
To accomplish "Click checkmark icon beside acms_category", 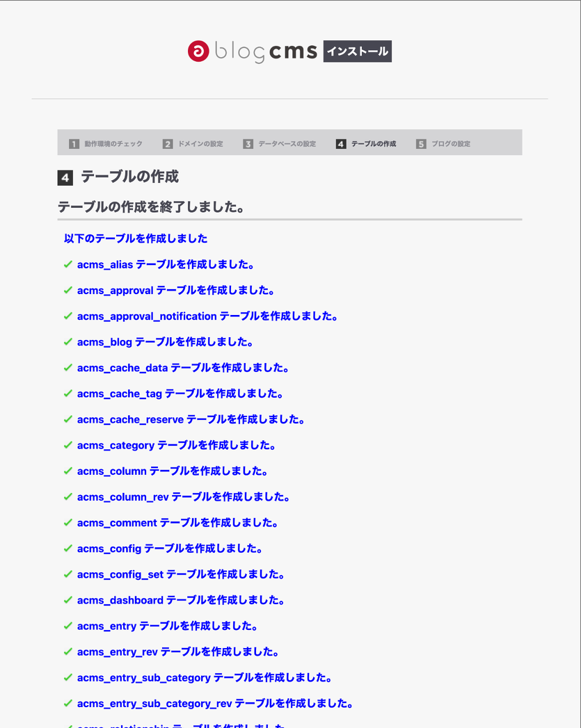I will click(68, 445).
